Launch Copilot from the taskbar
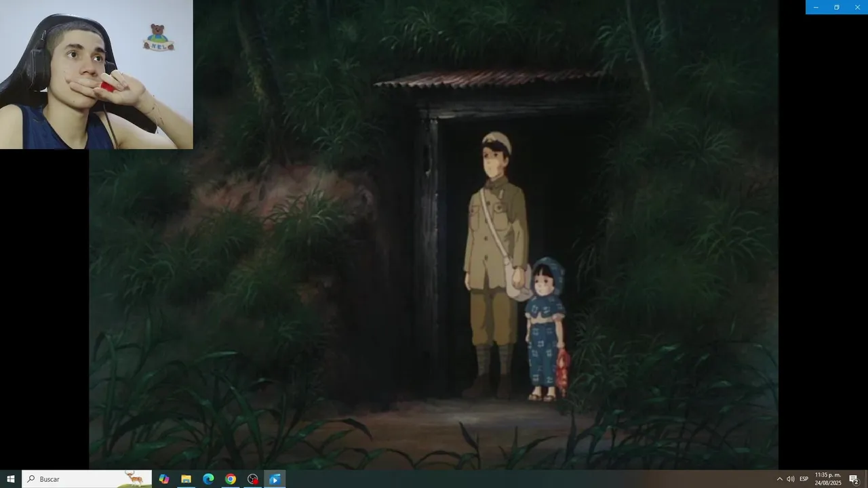 point(163,479)
